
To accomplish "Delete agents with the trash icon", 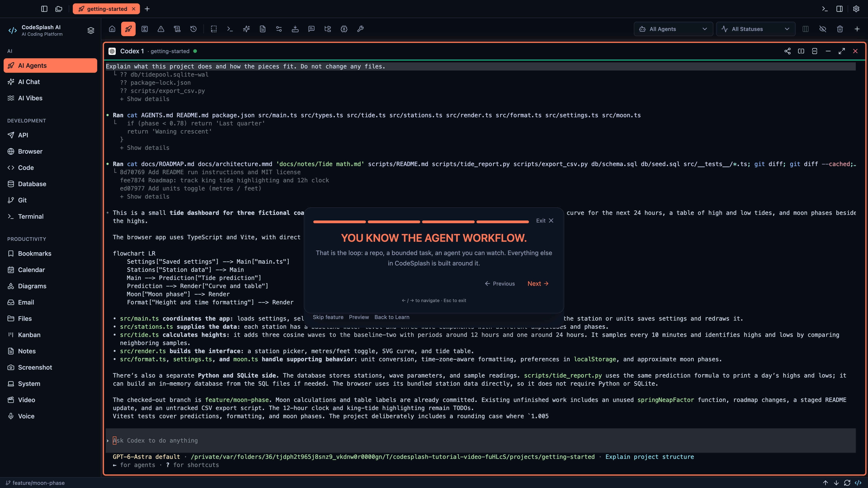I will (840, 29).
